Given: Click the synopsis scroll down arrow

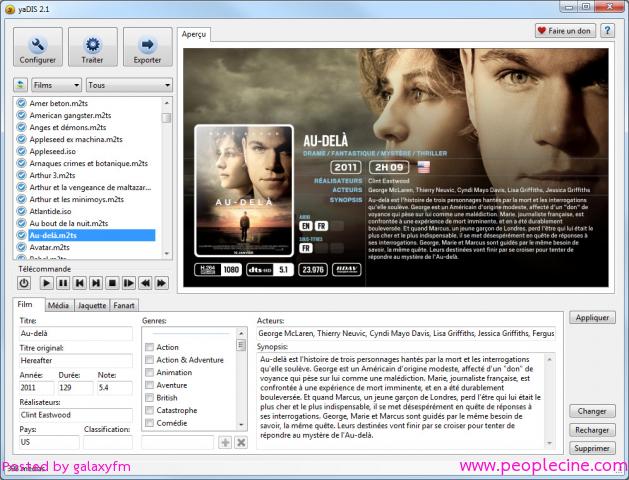Looking at the screenshot, I should (x=549, y=443).
